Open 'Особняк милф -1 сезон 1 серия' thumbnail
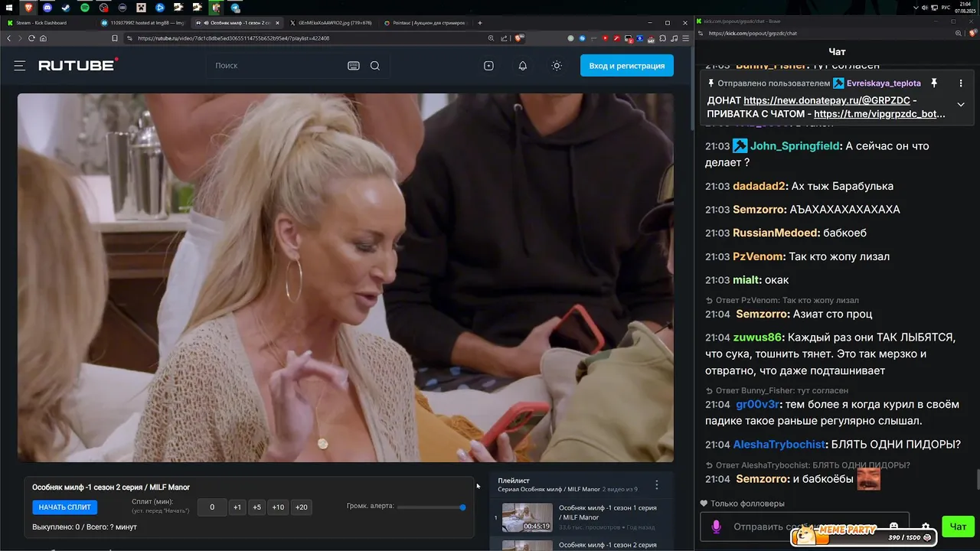Viewport: 980px width, 551px height. [x=527, y=517]
